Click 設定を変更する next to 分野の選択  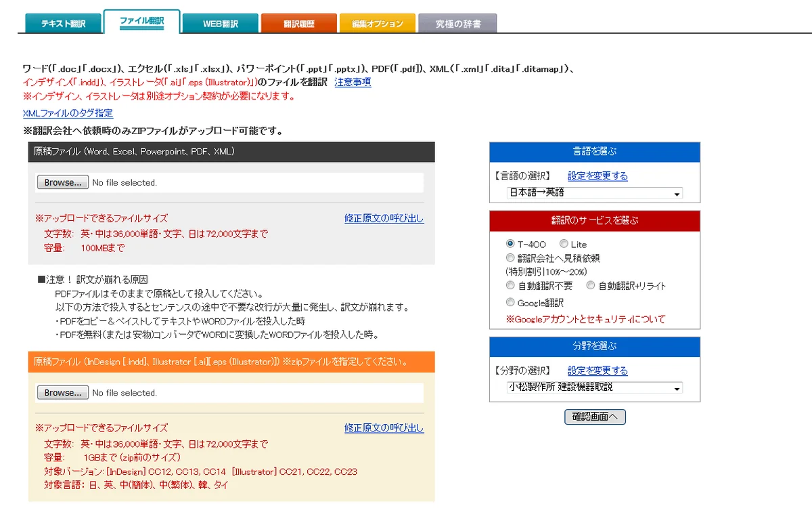597,371
